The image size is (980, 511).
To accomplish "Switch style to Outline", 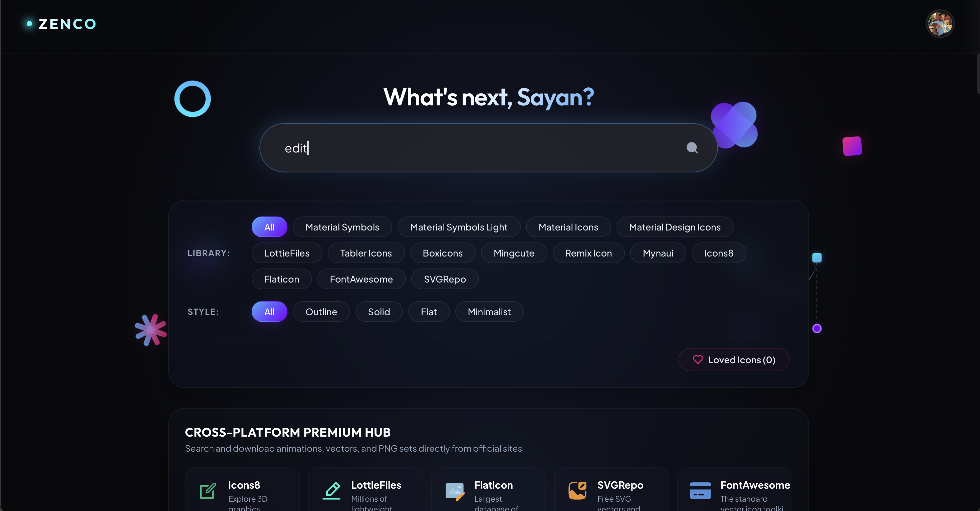I will tap(321, 312).
